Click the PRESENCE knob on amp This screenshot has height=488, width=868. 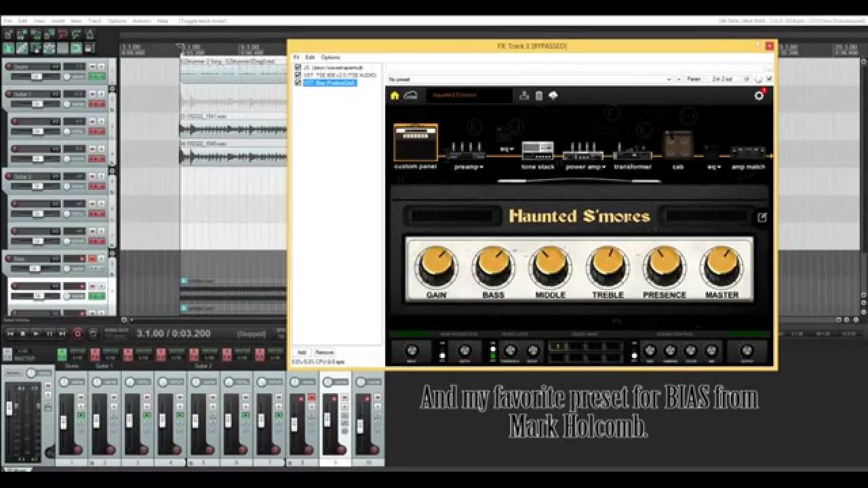(x=665, y=266)
